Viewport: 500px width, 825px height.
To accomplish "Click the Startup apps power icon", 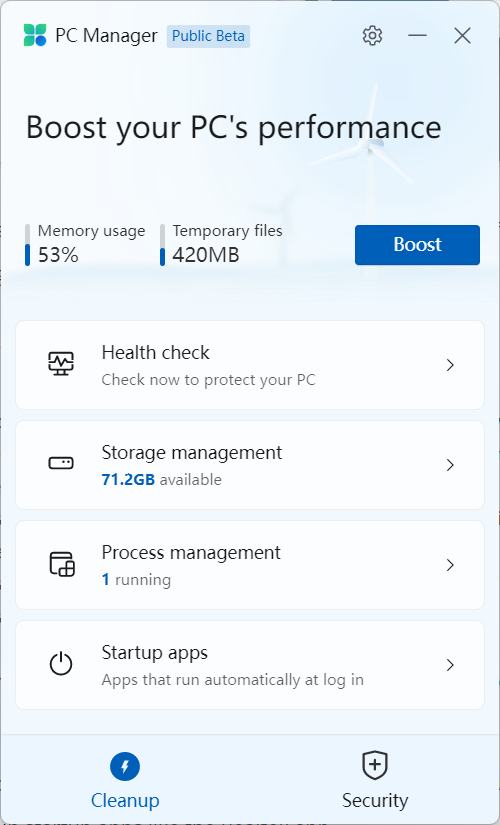I will [x=61, y=664].
